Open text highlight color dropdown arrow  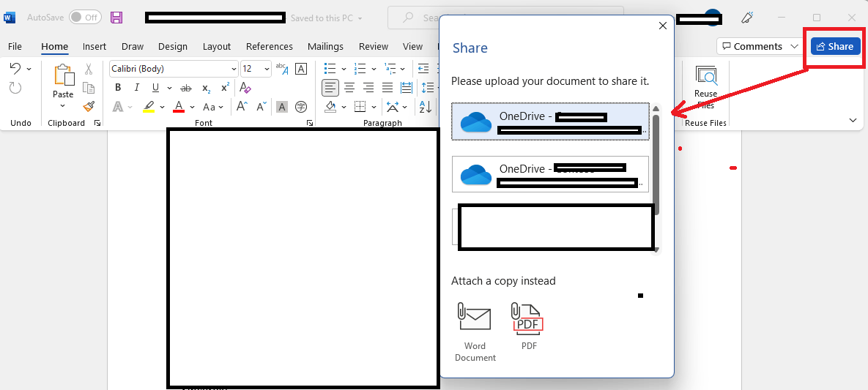162,107
